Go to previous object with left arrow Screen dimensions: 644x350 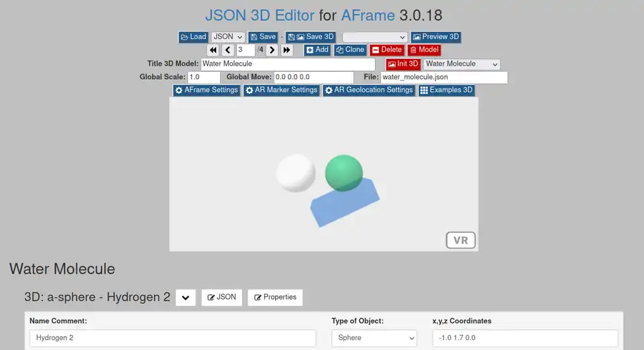pos(228,50)
